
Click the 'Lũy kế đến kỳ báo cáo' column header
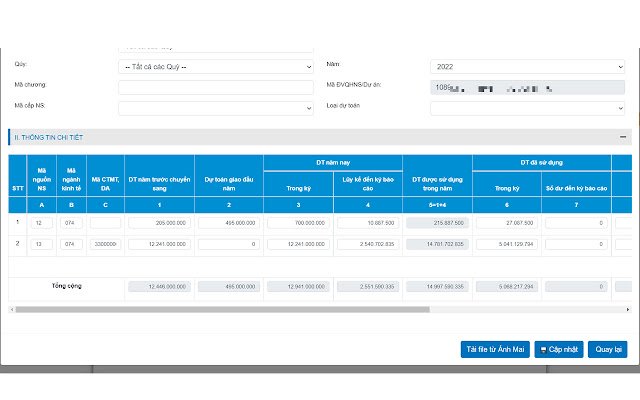(x=368, y=184)
